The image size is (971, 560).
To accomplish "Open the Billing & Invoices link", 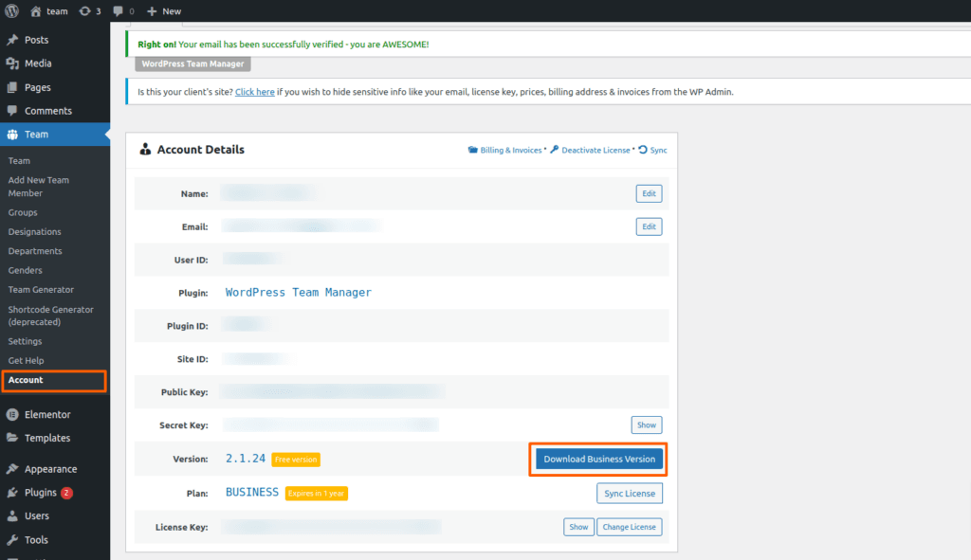I will (511, 151).
